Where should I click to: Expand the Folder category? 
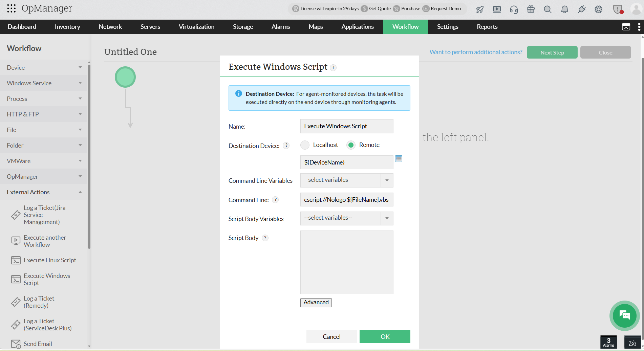[44, 145]
